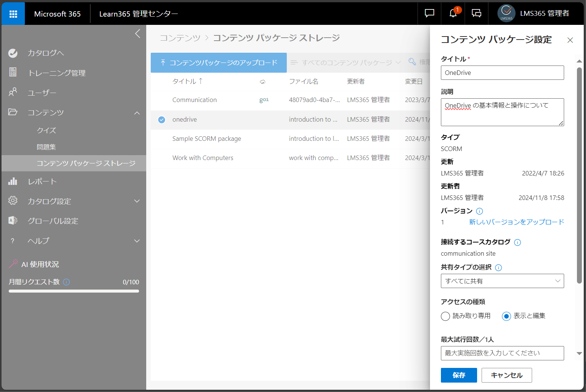Image resolution: width=586 pixels, height=392 pixels.
Task: Click the ファイル名 column header
Action: (x=303, y=81)
